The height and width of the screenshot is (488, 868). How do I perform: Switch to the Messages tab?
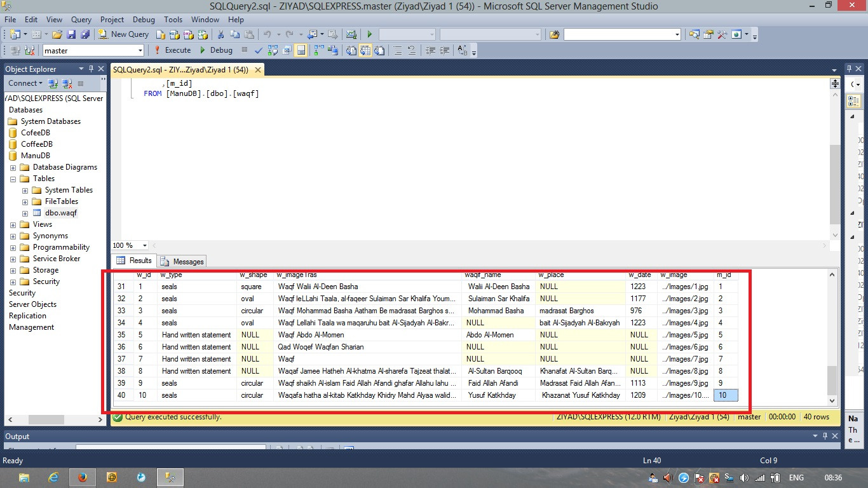click(182, 261)
